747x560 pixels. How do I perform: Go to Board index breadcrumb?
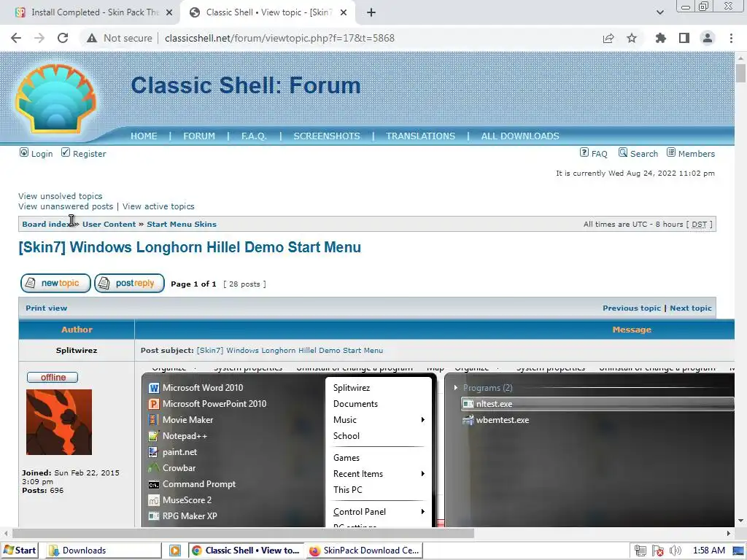tap(47, 225)
